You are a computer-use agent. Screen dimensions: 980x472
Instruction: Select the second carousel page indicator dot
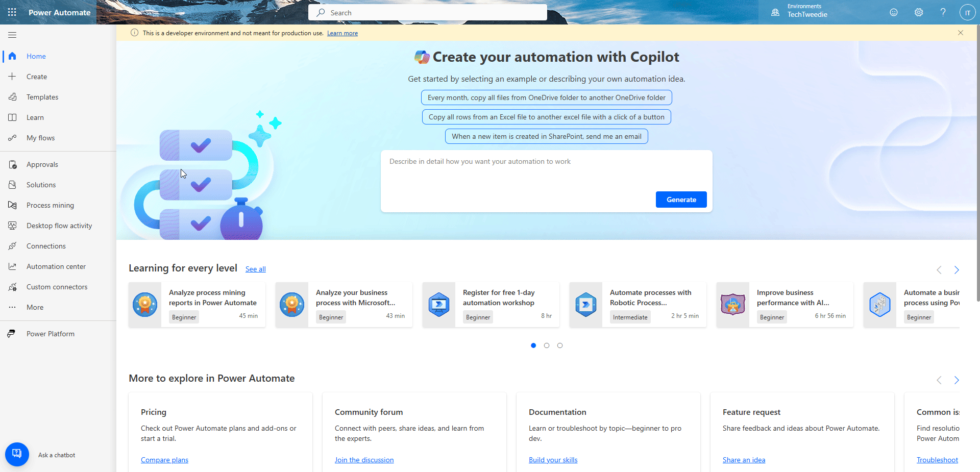(547, 345)
